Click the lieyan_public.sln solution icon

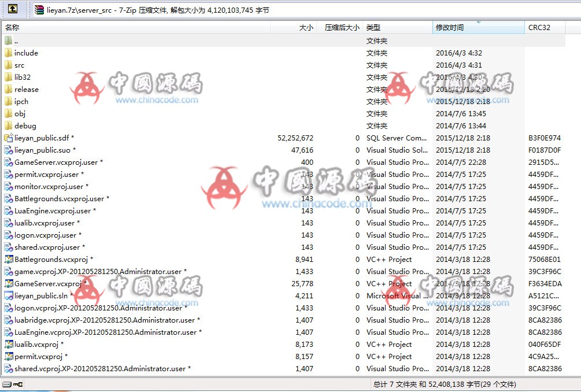pyautogui.click(x=8, y=296)
